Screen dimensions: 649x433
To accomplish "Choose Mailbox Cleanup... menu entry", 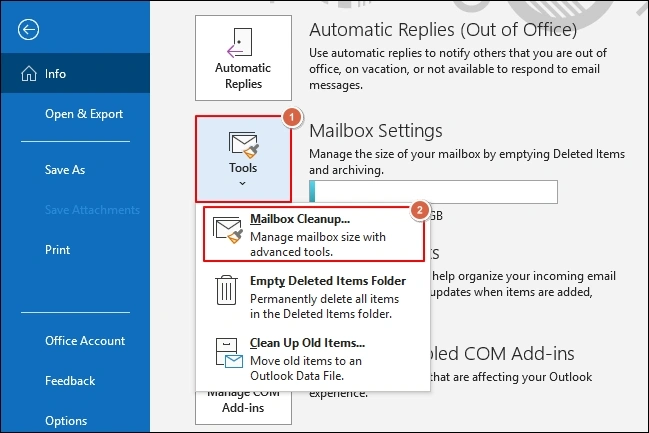I will pos(314,234).
